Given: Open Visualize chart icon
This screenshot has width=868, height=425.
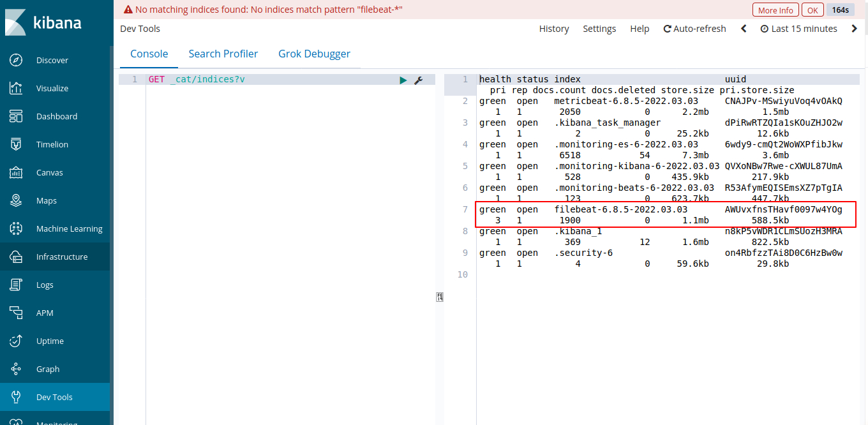Looking at the screenshot, I should 17,88.
